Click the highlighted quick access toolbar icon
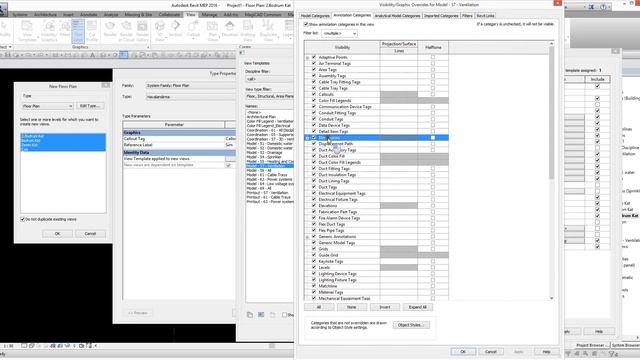 (x=123, y=55)
